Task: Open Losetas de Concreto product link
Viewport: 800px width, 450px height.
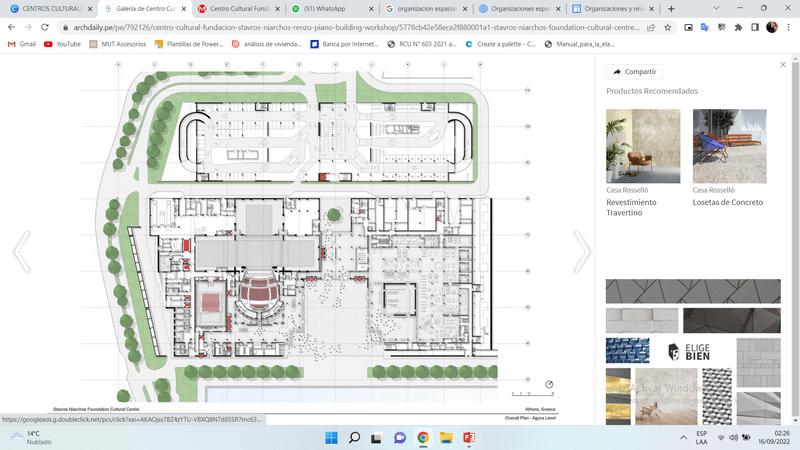Action: [x=728, y=202]
